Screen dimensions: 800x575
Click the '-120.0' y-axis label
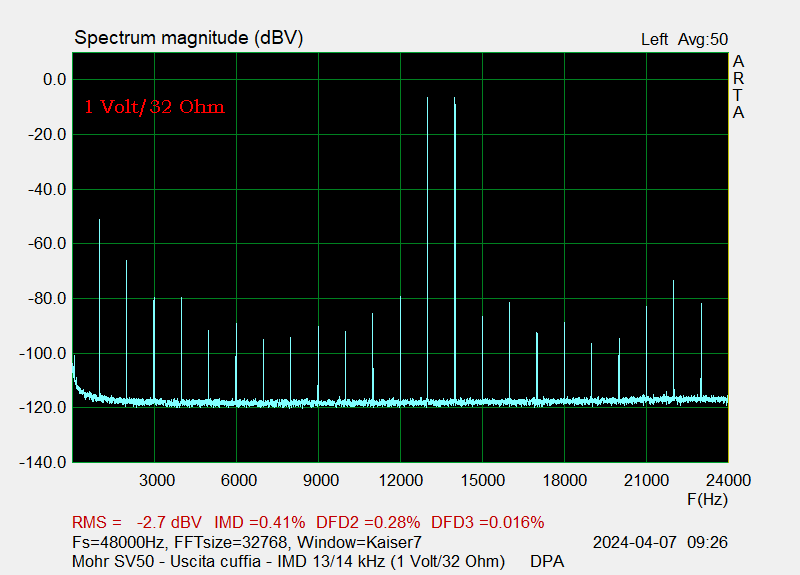43,408
